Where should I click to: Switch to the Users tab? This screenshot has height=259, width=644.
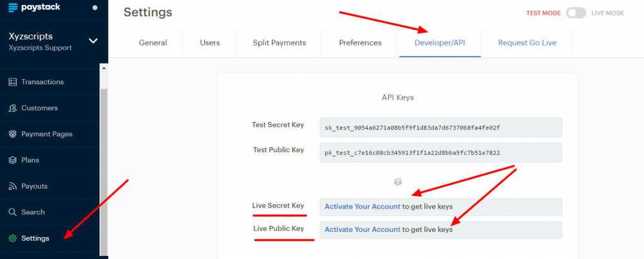tap(210, 43)
